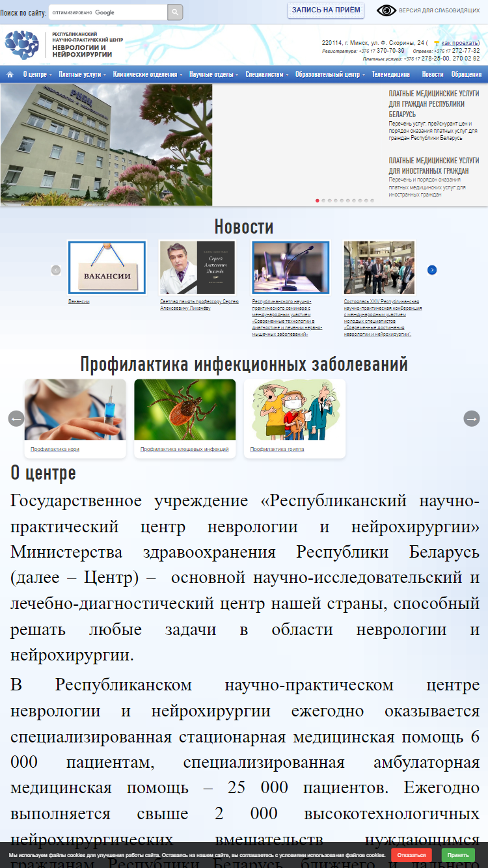Show next news with blue right arrow
This screenshot has width=488, height=868.
(x=432, y=270)
